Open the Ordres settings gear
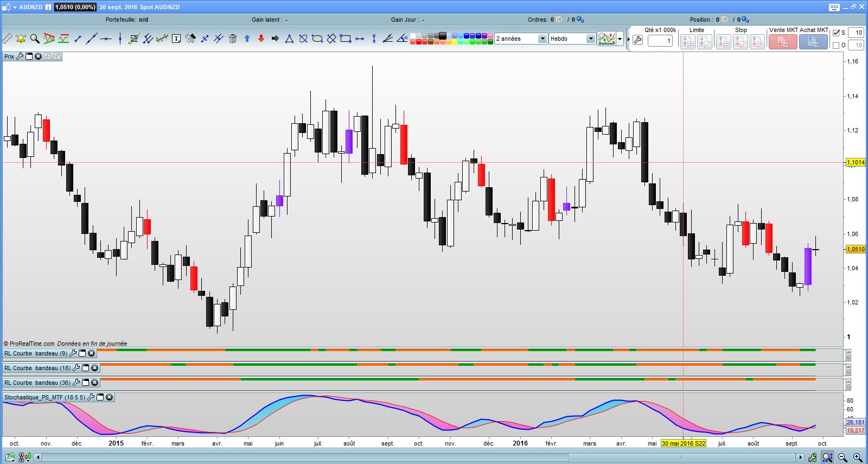Image resolution: width=868 pixels, height=464 pixels. 580,20
